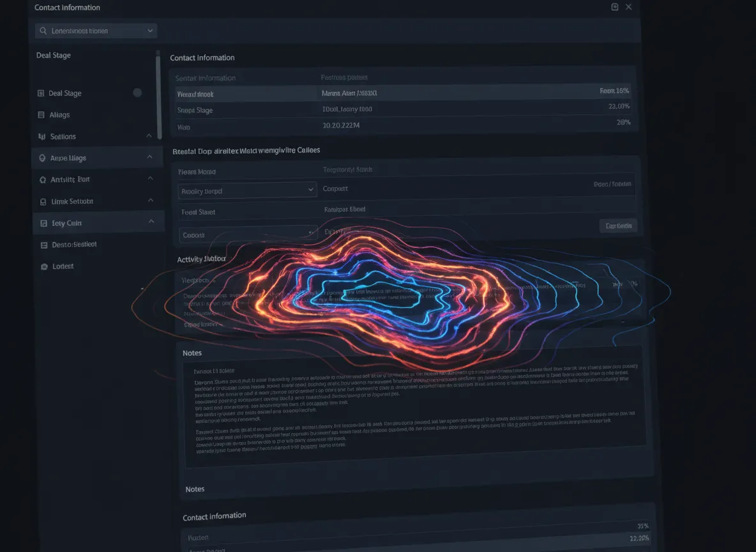Click the Desto:Sestieot sidebar icon
The image size is (756, 552).
[x=44, y=245]
